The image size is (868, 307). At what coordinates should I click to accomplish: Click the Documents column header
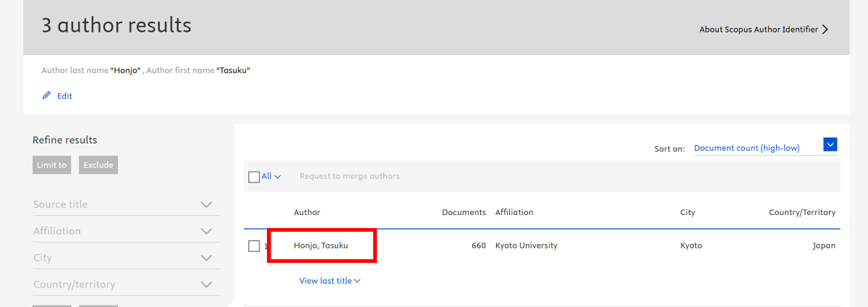click(x=464, y=212)
